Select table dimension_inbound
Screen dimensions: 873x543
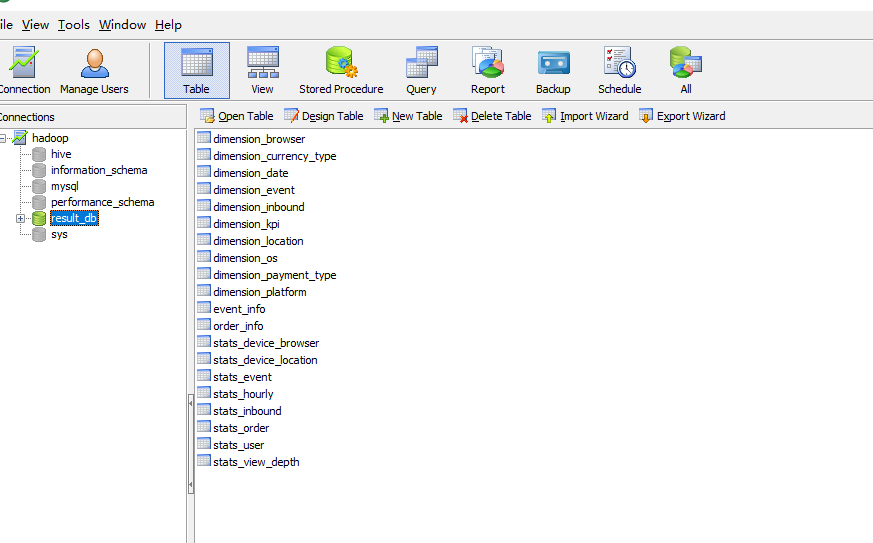click(259, 207)
